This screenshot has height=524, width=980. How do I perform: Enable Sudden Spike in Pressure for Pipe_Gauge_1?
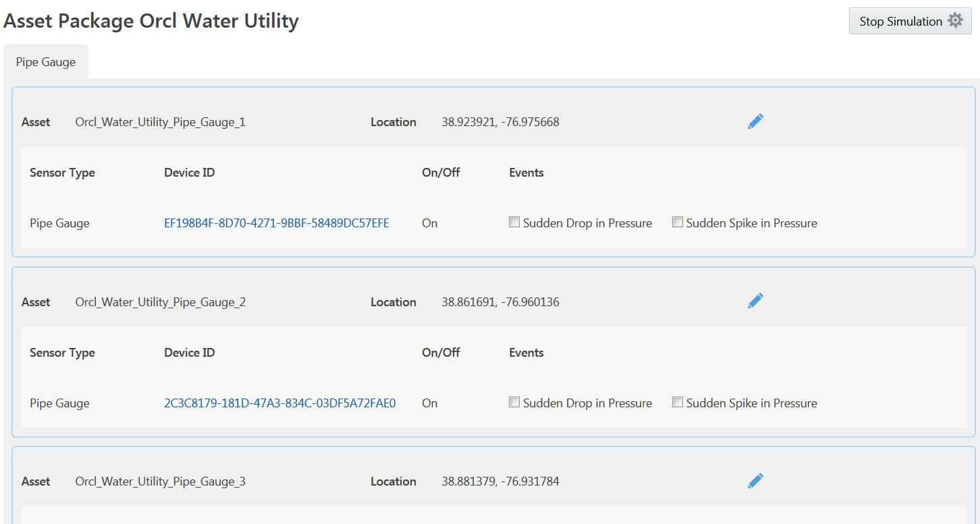pyautogui.click(x=678, y=222)
